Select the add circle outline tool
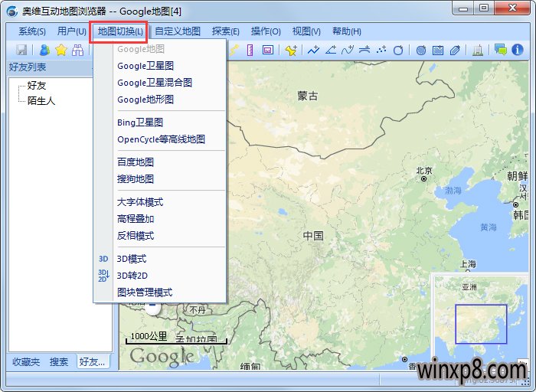The image size is (536, 392). (398, 51)
